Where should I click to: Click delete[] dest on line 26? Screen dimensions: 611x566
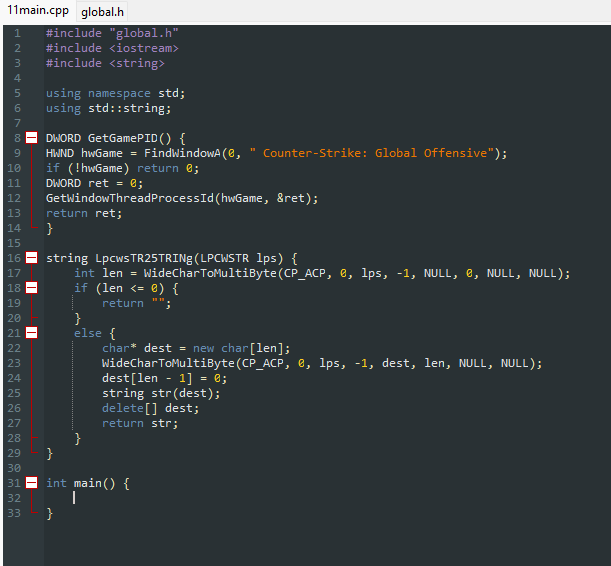point(150,408)
